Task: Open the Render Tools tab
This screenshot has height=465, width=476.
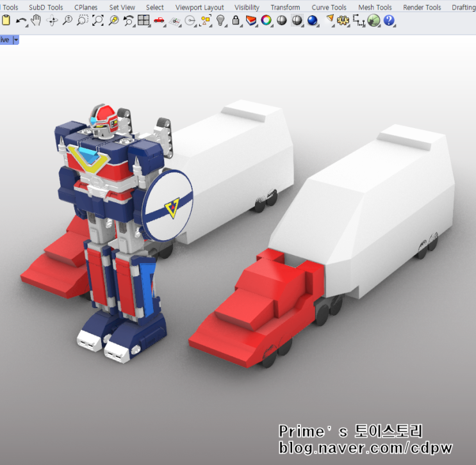Action: point(422,7)
